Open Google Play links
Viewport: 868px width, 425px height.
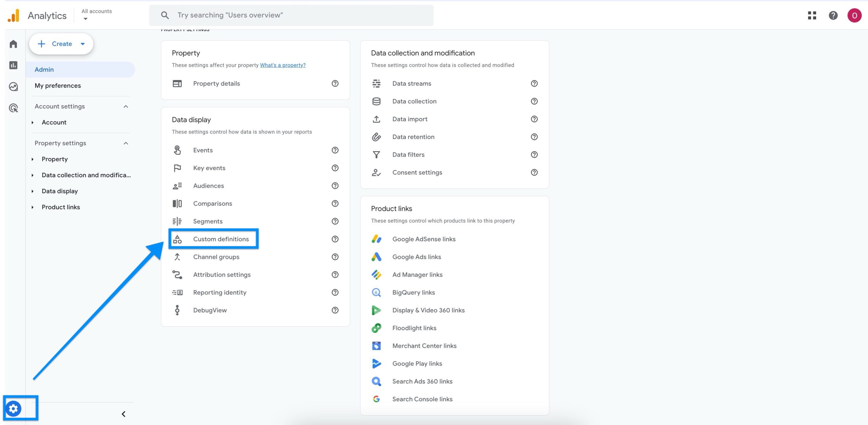click(417, 364)
